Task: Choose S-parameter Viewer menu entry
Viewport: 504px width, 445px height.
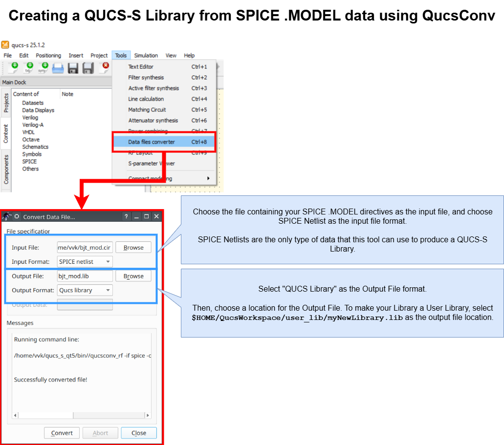Action: point(164,164)
